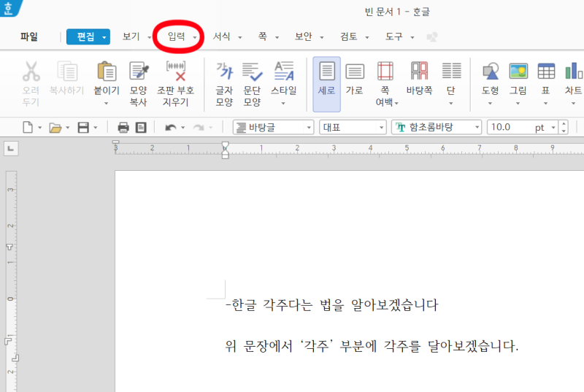Click the undo arrow icon
The width and height of the screenshot is (584, 392).
[x=171, y=128]
